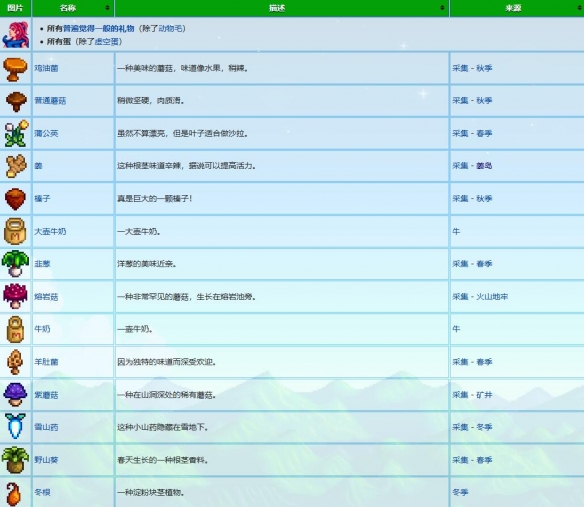Sort table by 描述 column arrow
584x507 pixels.
(442, 8)
